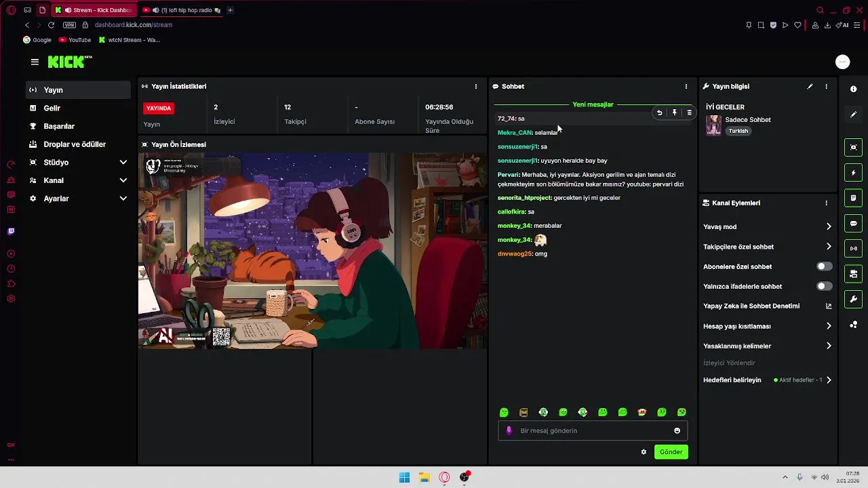Open chat settings gear icon
The width and height of the screenshot is (868, 488).
[644, 452]
